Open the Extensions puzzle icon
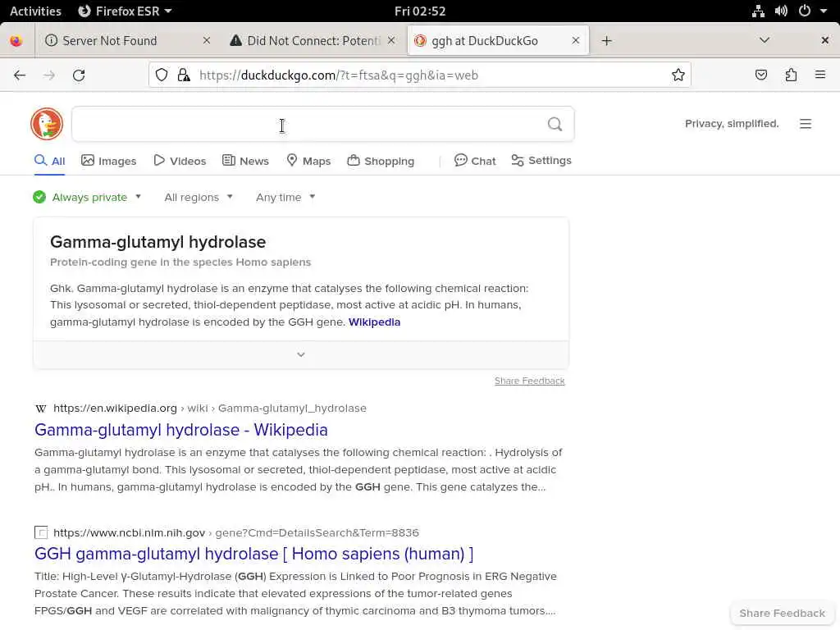This screenshot has height=630, width=840. pyautogui.click(x=791, y=75)
